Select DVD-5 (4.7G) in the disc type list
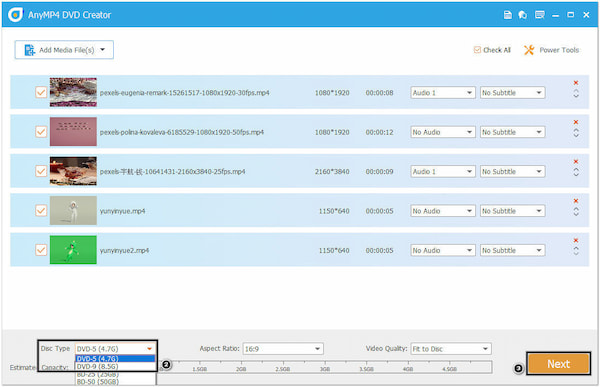The width and height of the screenshot is (600, 387). (x=115, y=359)
